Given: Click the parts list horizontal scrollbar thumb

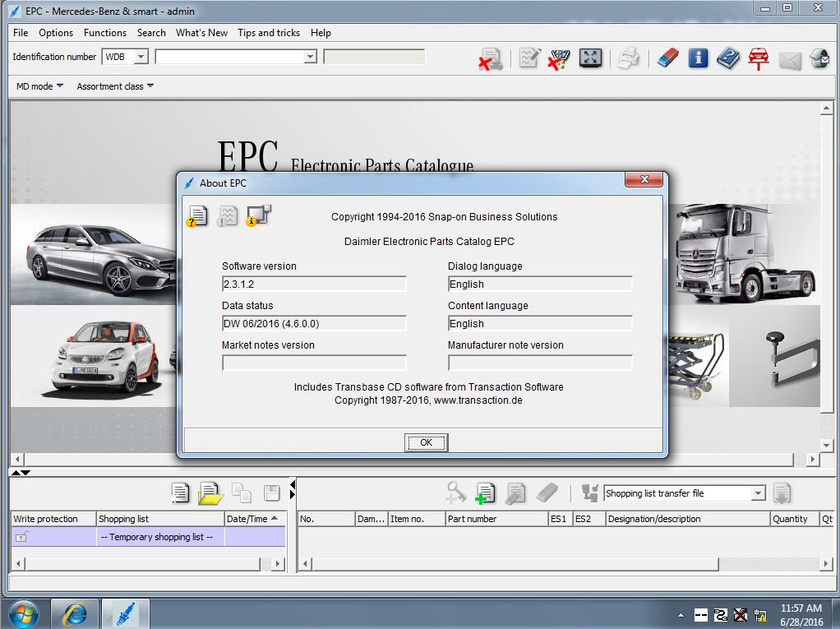Looking at the screenshot, I should point(515,564).
